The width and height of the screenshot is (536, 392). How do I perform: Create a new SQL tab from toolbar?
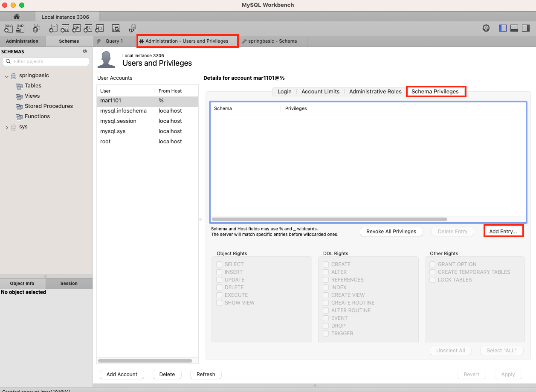[x=9, y=28]
